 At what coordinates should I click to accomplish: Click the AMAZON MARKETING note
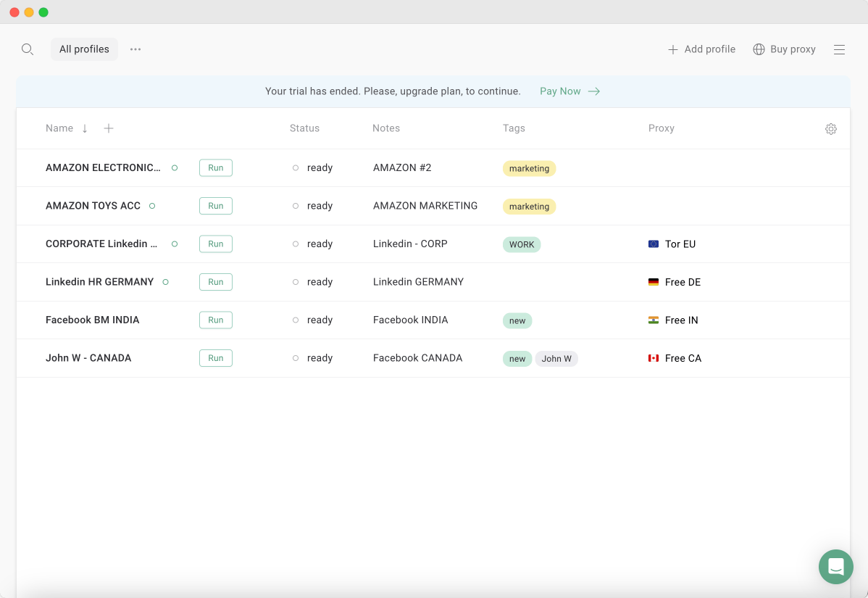[x=425, y=206]
